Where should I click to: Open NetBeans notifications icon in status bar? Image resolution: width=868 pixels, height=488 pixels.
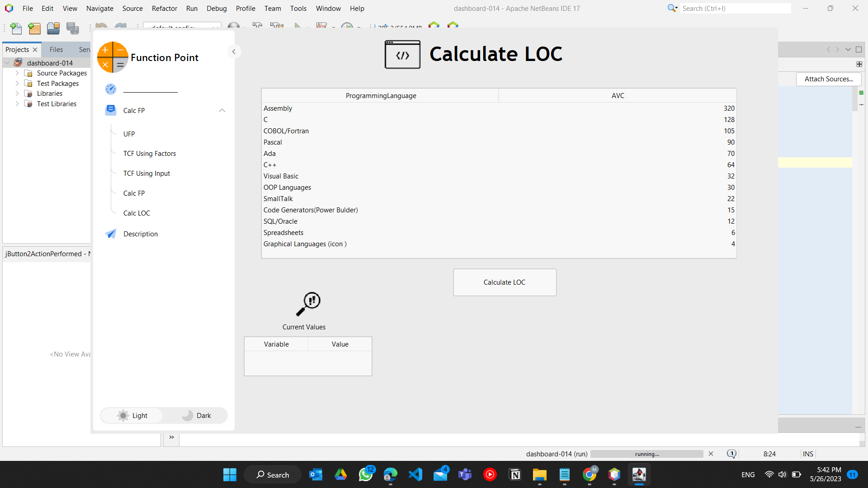(731, 454)
